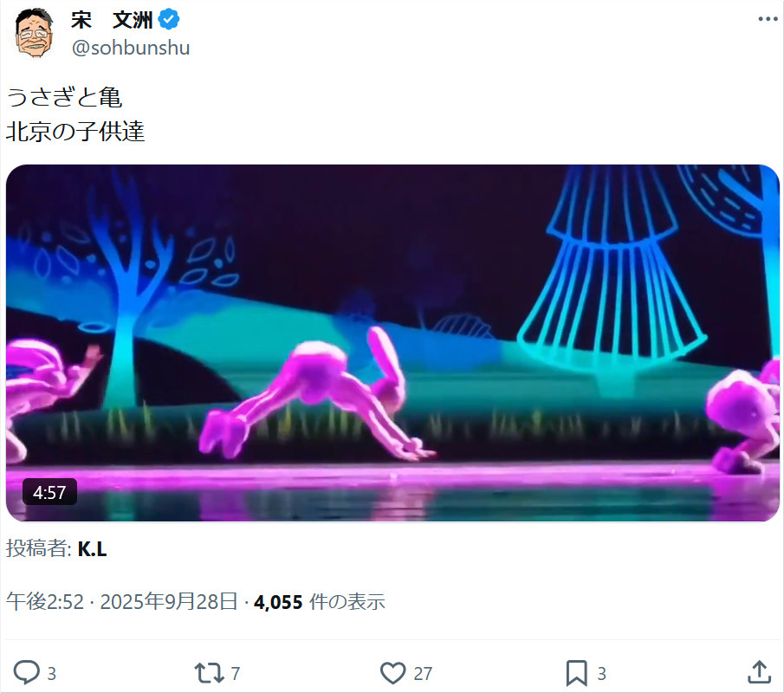Open 宋 文洲's profile avatar
784x693 pixels.
[x=34, y=33]
